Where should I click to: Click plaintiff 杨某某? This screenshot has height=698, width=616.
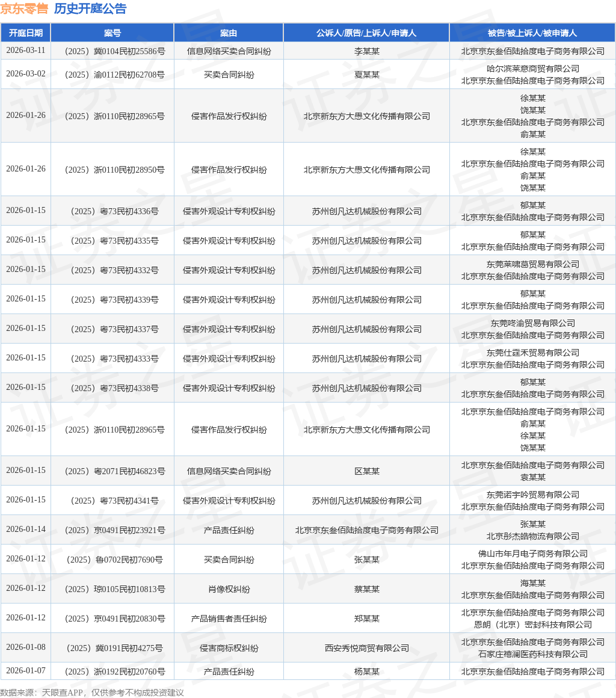click(367, 672)
